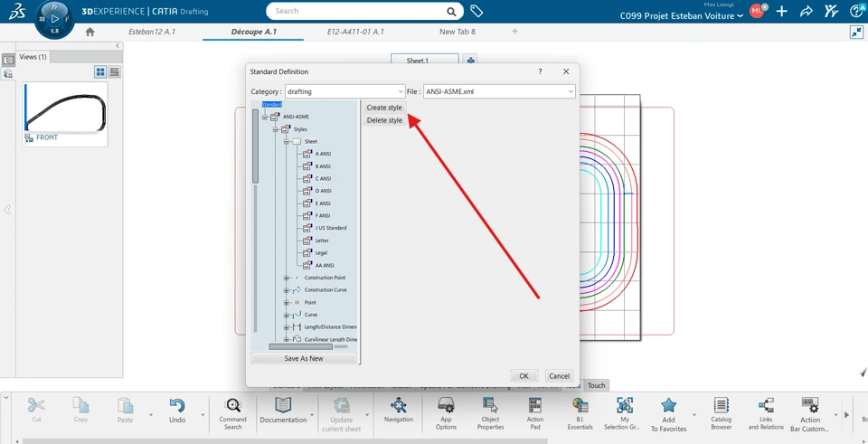Viewport: 868px width, 444px height.
Task: Click inside the top Search field
Action: coord(359,11)
